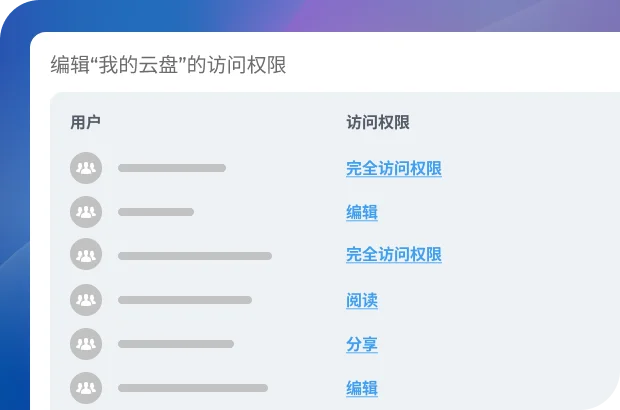620x410 pixels.
Task: Open the 分享 permission link
Action: click(361, 345)
